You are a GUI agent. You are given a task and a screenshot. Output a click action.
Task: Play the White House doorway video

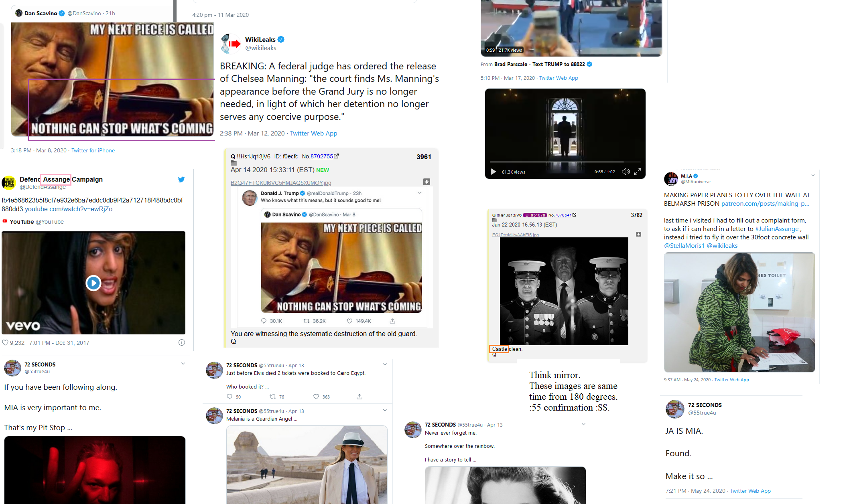point(493,172)
